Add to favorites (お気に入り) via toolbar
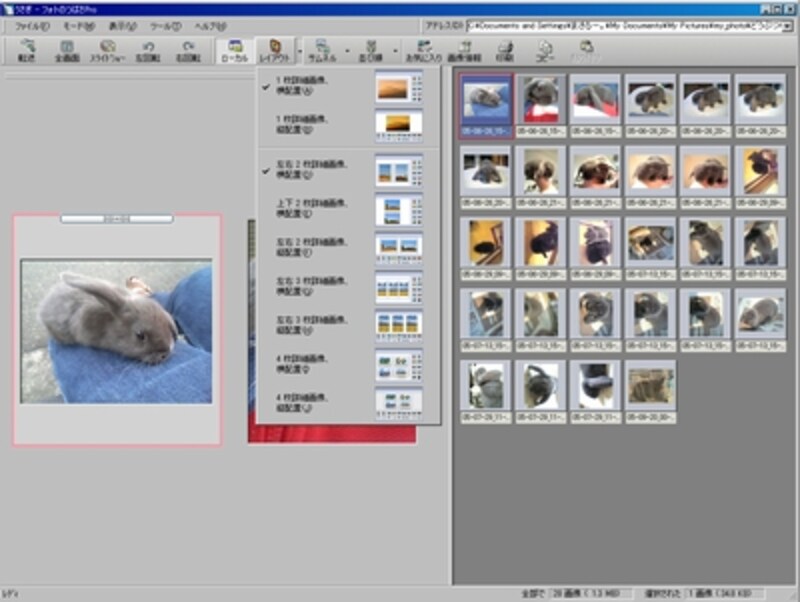The width and height of the screenshot is (800, 602). pos(425,51)
